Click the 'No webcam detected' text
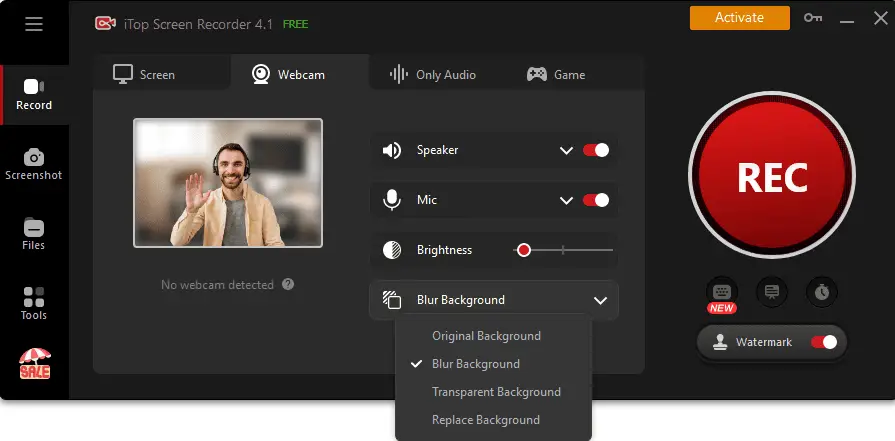The height and width of the screenshot is (441, 895). [217, 284]
